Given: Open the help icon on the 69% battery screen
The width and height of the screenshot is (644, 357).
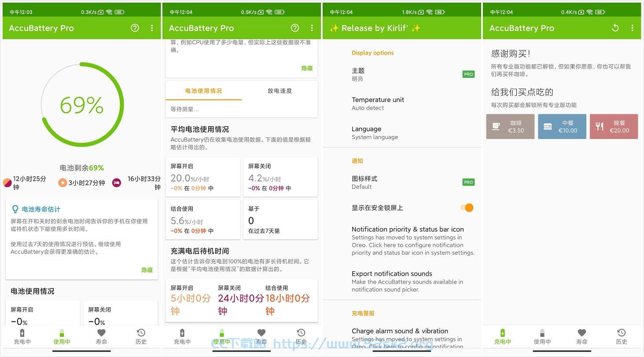Looking at the screenshot, I should point(135,28).
